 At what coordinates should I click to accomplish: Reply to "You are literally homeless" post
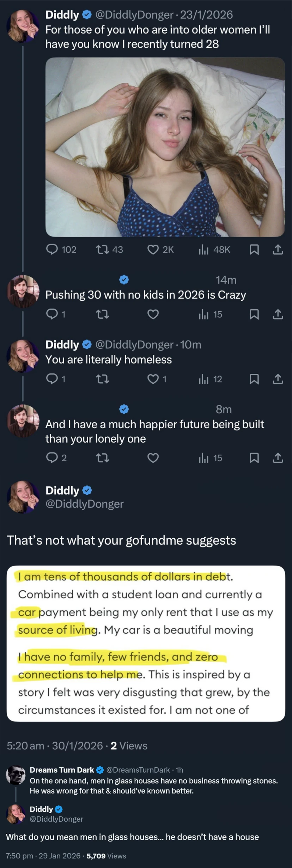(x=52, y=379)
